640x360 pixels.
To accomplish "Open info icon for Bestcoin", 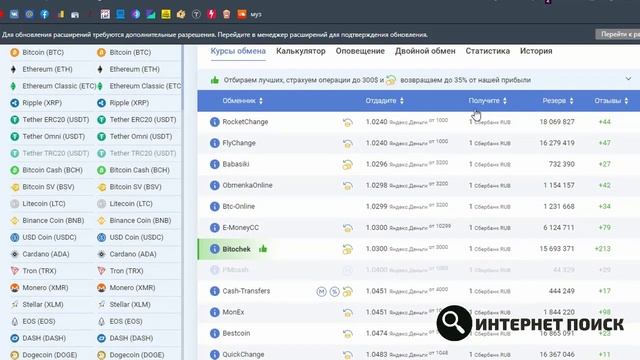I will [x=215, y=333].
